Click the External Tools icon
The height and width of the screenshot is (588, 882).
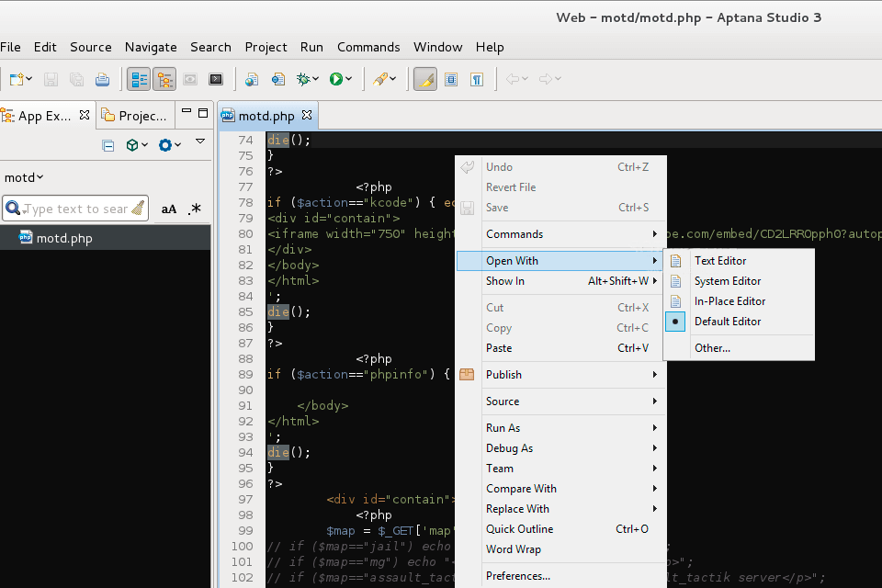pos(380,79)
